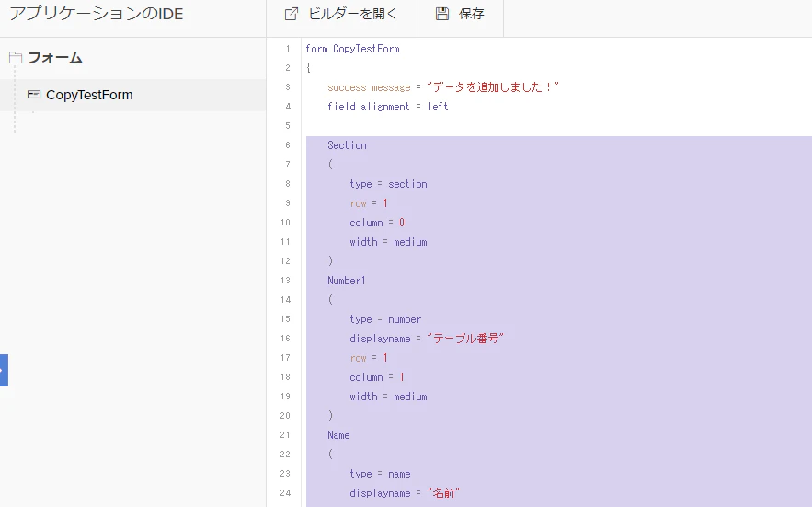Click line number 21 in gutter
812x507 pixels.
tap(285, 435)
